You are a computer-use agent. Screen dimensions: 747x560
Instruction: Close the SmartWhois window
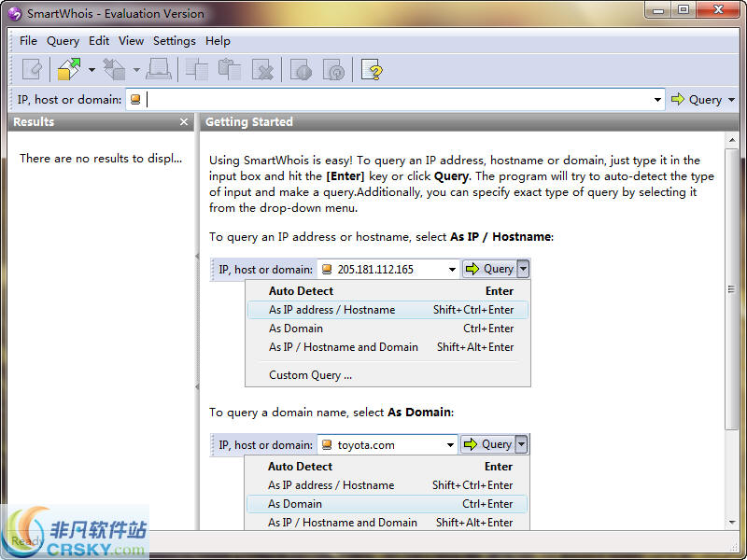718,10
